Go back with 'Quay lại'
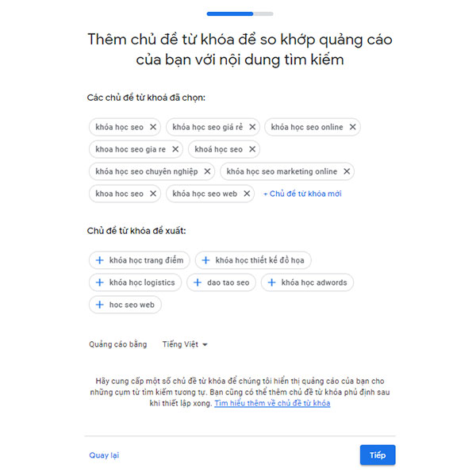This screenshot has height=476, width=476. click(104, 455)
